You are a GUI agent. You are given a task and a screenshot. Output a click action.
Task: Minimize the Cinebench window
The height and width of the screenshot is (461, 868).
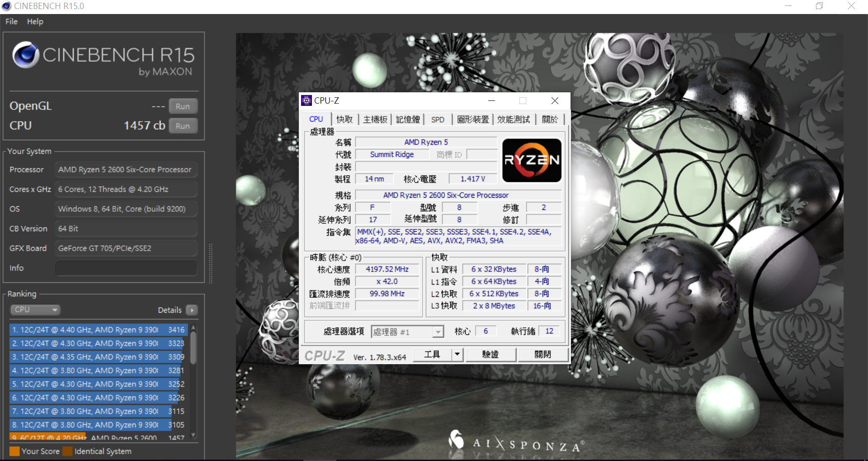(788, 6)
